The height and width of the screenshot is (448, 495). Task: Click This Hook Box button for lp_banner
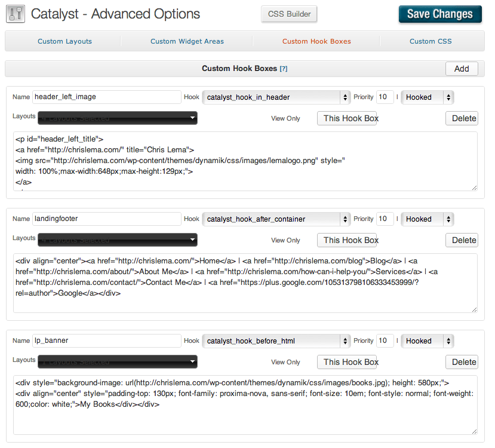(351, 362)
